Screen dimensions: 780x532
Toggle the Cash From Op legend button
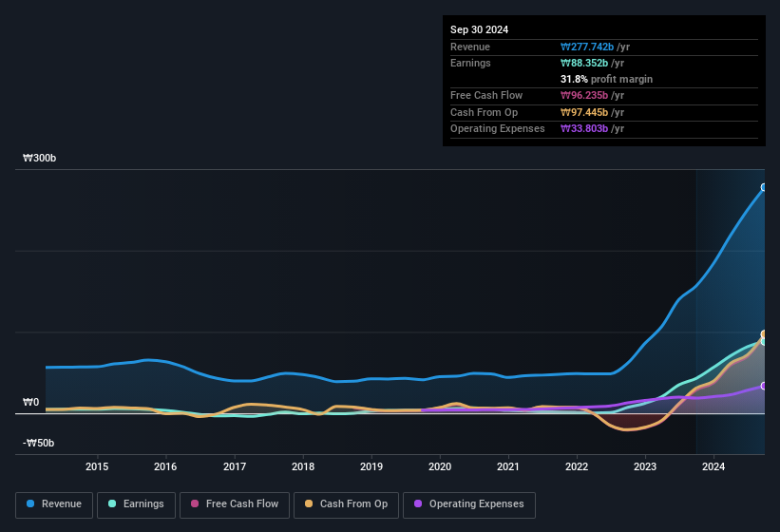(346, 504)
